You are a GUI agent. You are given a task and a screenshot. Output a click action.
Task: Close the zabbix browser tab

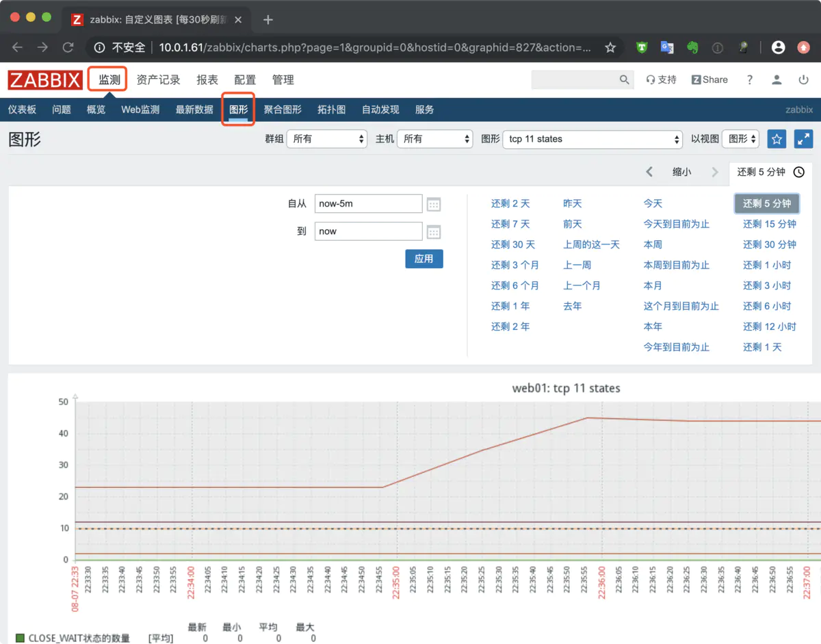tap(238, 20)
